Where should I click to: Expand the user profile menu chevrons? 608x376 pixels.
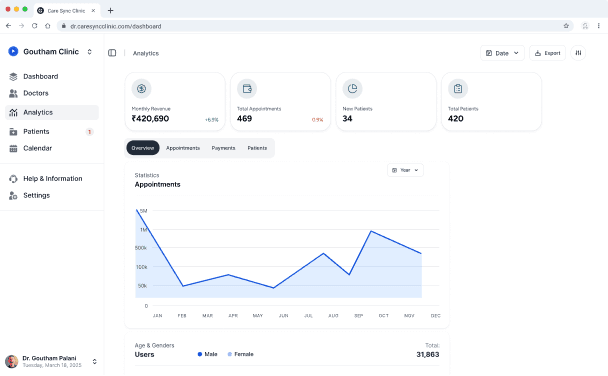pyautogui.click(x=95, y=361)
